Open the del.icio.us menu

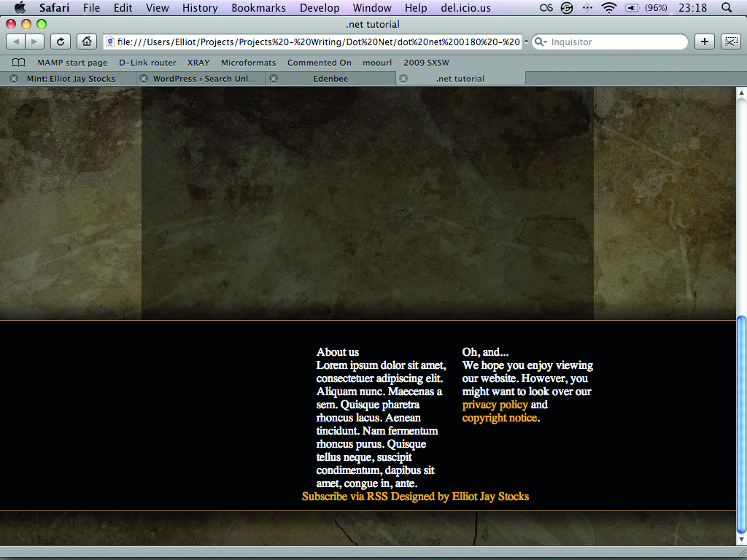pos(466,7)
